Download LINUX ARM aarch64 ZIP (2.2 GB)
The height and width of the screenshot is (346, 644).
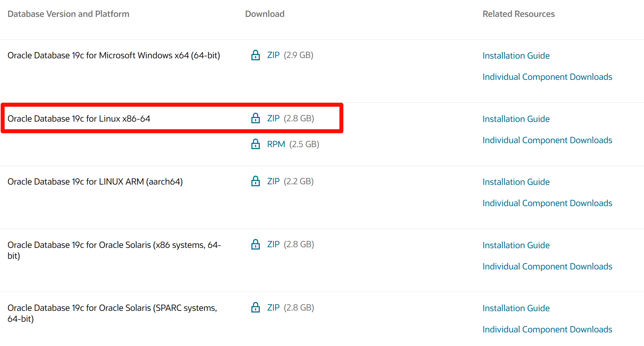(x=273, y=181)
